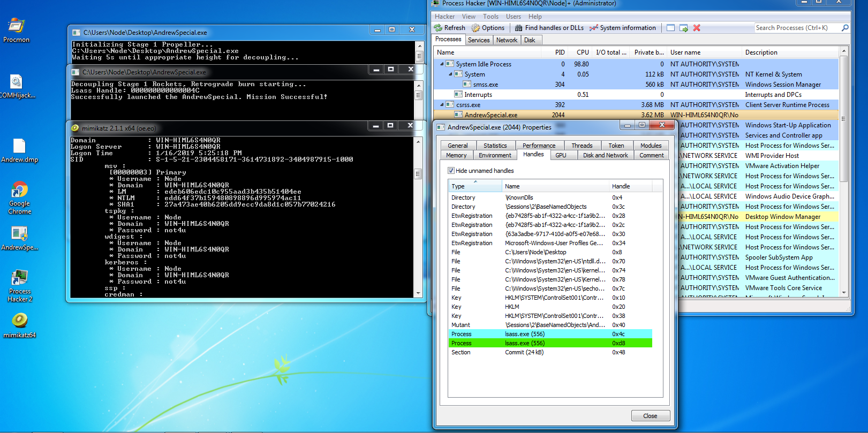Select the lsass.exe (556) handle 0x4c row
Image resolution: width=868 pixels, height=433 pixels.
tap(550, 334)
